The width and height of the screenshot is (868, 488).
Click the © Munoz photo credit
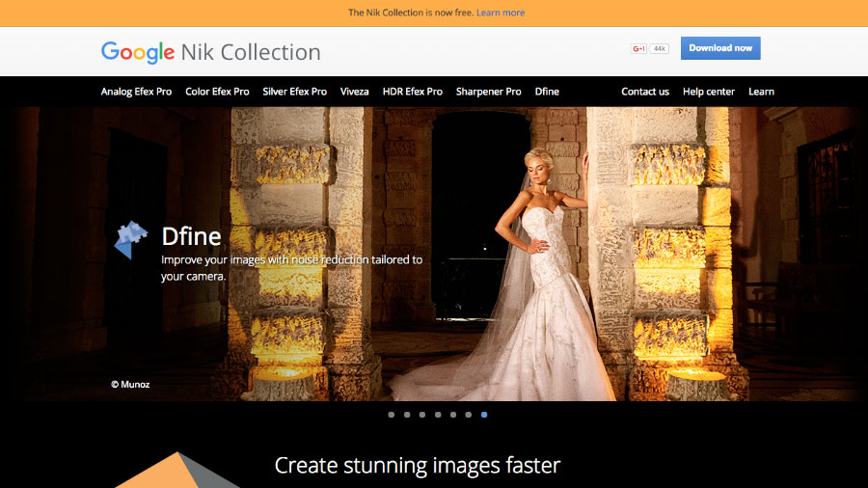point(130,384)
